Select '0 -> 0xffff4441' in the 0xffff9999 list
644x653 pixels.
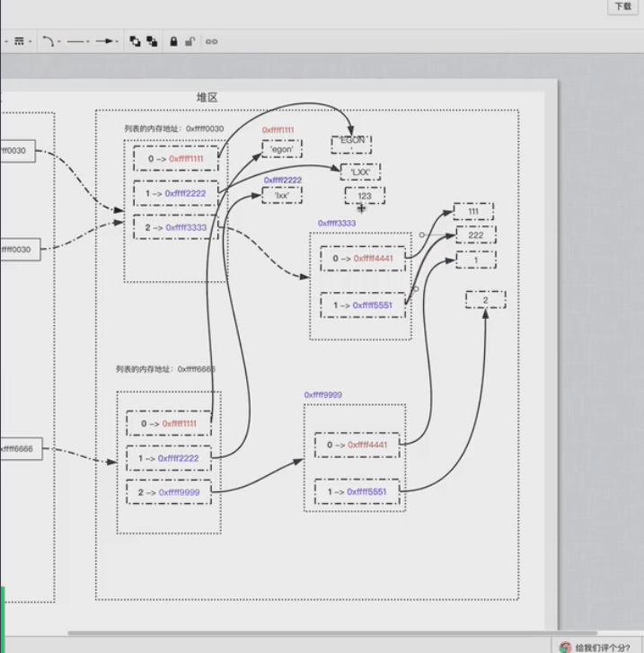coord(357,445)
